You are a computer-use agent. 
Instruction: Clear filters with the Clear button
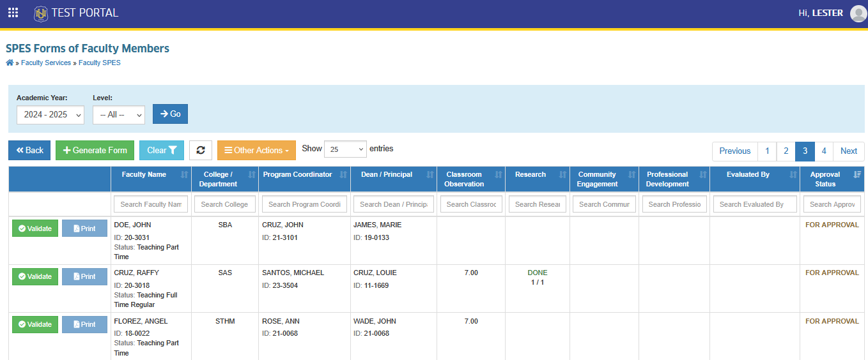coord(162,150)
